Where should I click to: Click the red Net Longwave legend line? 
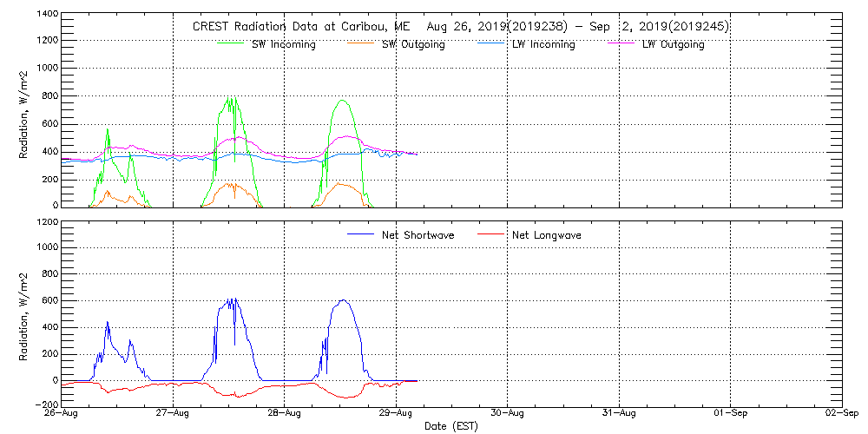pyautogui.click(x=492, y=234)
